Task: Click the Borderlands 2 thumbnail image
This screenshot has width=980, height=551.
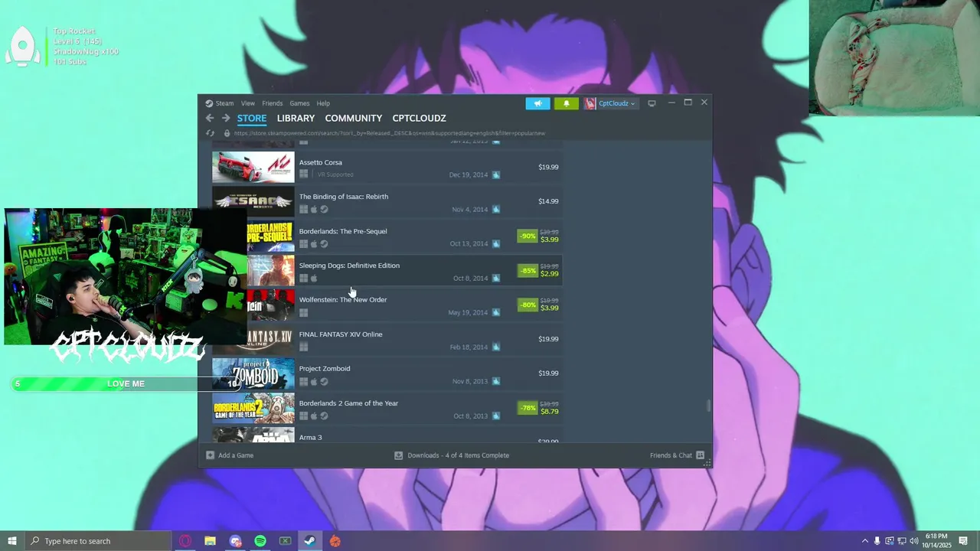Action: (x=253, y=409)
